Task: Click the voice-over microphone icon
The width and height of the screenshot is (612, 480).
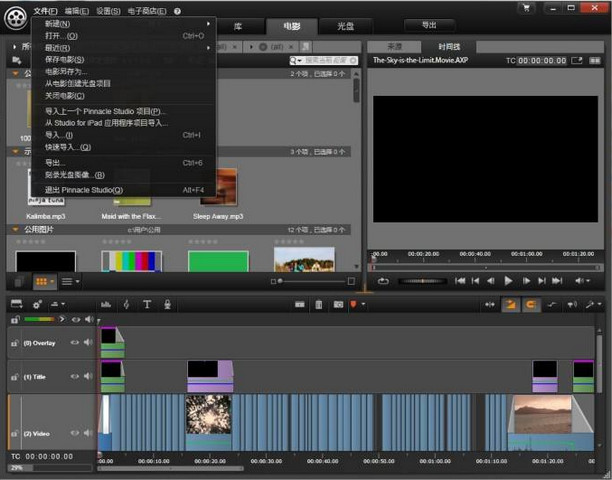Action: (168, 304)
